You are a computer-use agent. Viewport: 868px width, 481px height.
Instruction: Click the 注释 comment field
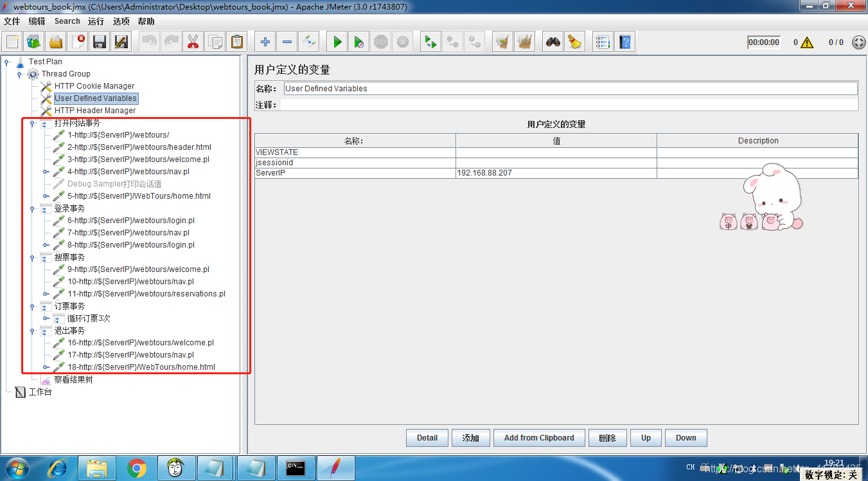[569, 105]
